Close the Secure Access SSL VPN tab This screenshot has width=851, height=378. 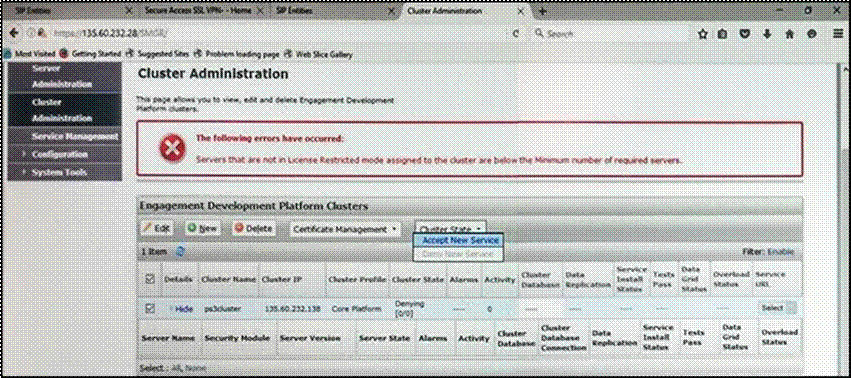pyautogui.click(x=260, y=11)
